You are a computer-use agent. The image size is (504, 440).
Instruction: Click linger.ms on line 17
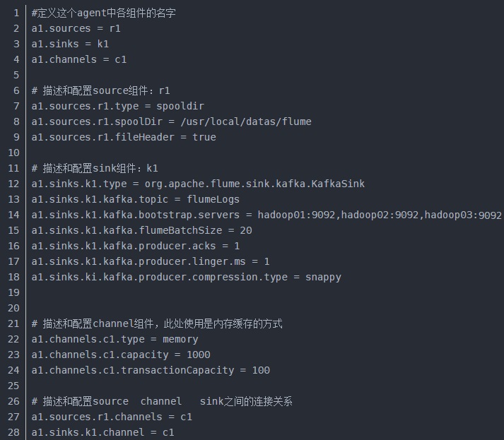click(x=219, y=261)
